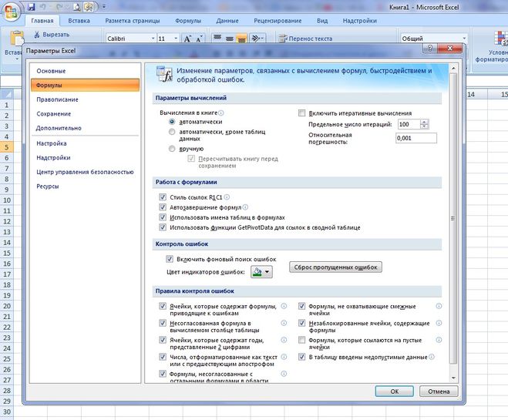This screenshot has width=508, height=420.
Task: Select the 'вручную' calculation radio button
Action: 172,148
